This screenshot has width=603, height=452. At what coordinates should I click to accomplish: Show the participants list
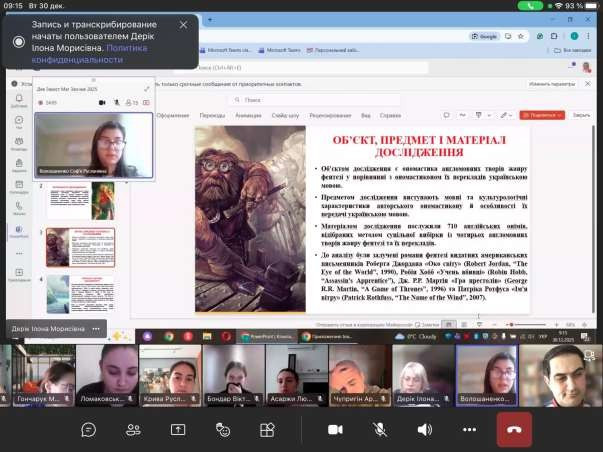tap(133, 429)
